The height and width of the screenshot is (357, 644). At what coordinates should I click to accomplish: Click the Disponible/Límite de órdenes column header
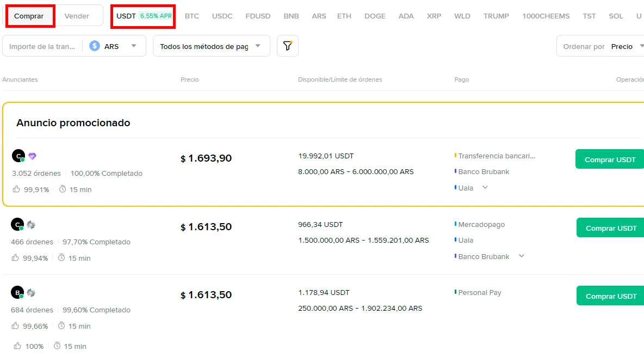coord(340,79)
